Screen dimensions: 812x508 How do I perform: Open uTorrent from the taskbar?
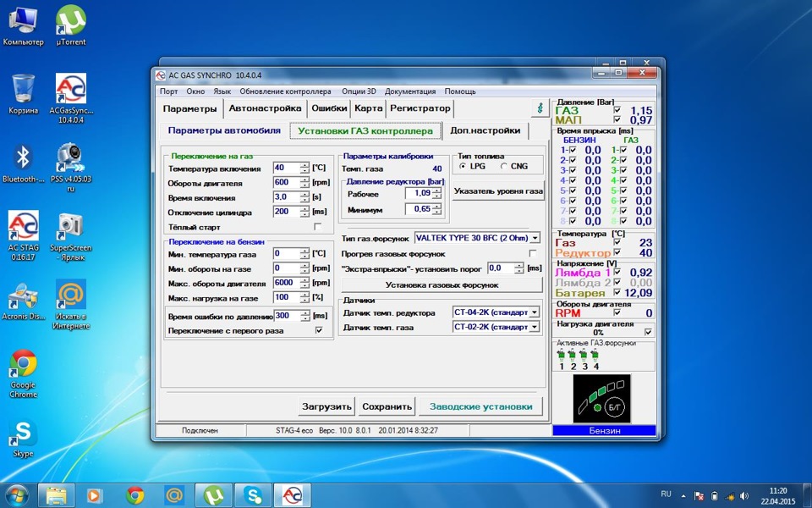[213, 494]
